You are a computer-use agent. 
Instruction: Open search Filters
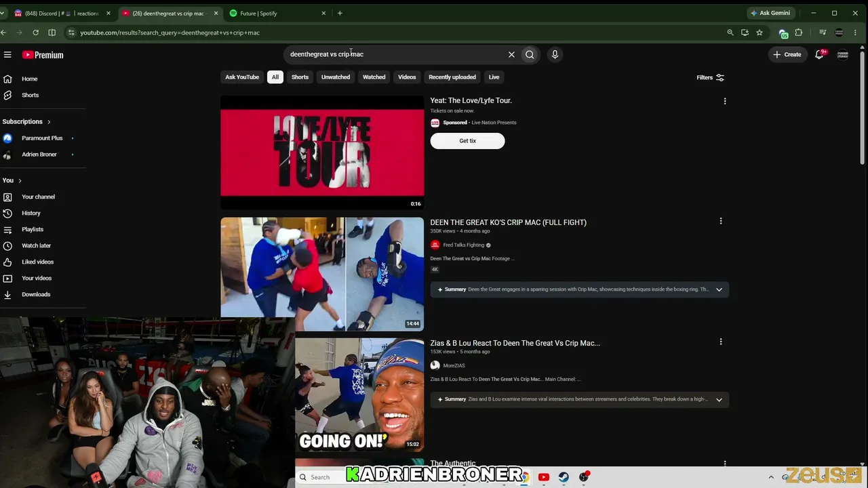(710, 77)
